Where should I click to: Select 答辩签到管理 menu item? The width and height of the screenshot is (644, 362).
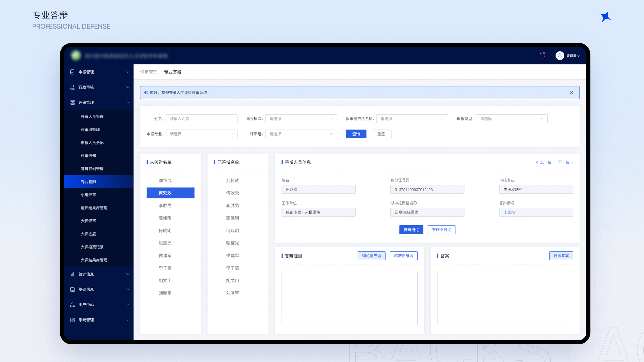pos(92,169)
